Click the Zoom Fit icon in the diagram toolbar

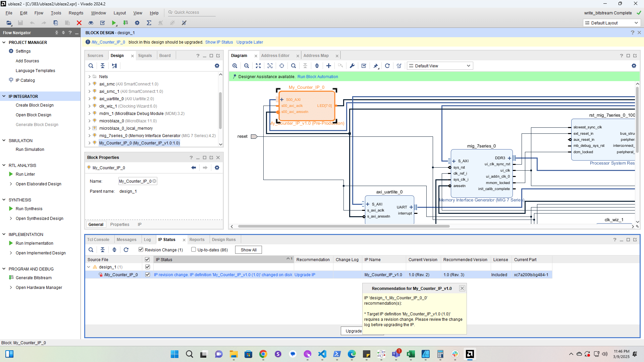pyautogui.click(x=258, y=66)
